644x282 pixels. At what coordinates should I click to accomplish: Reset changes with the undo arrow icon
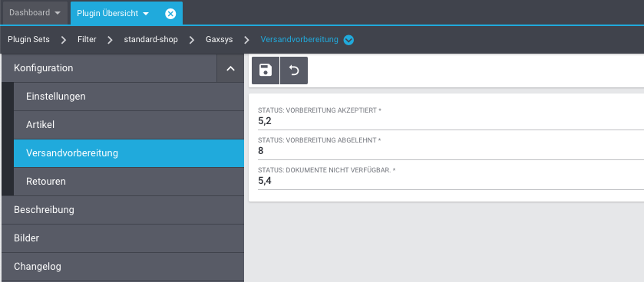294,70
